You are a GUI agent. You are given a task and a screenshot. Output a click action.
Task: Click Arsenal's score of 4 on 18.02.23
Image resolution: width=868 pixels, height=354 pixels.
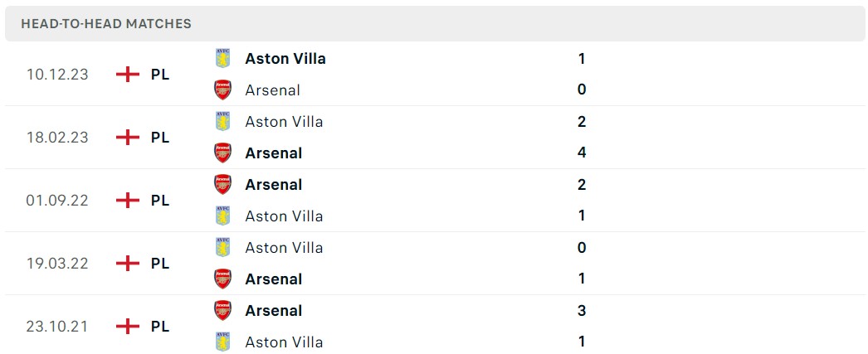point(582,153)
